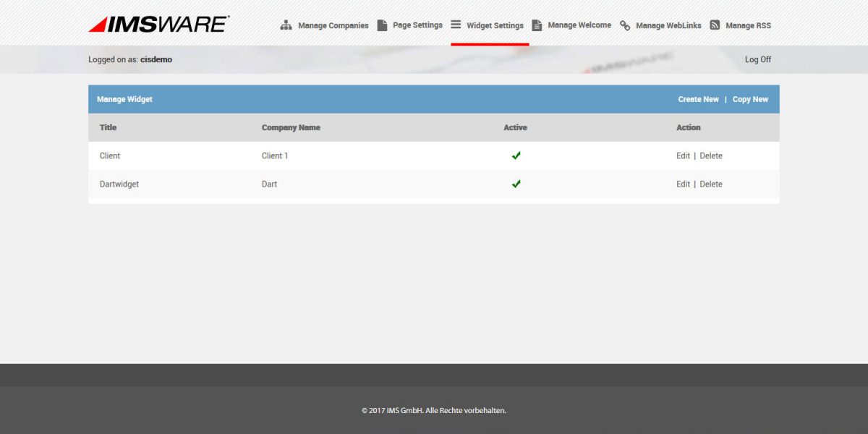Click Copy New to duplicate a widget
868x434 pixels.
750,98
